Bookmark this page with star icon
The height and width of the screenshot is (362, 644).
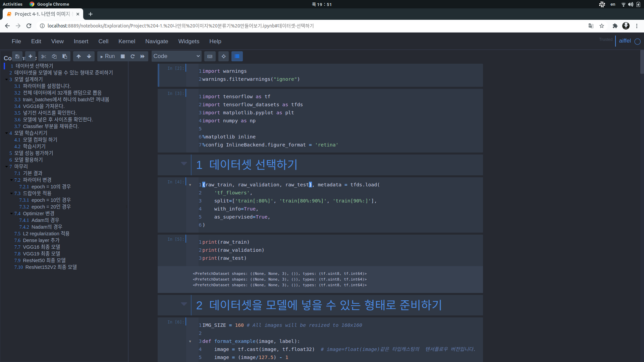point(602,26)
